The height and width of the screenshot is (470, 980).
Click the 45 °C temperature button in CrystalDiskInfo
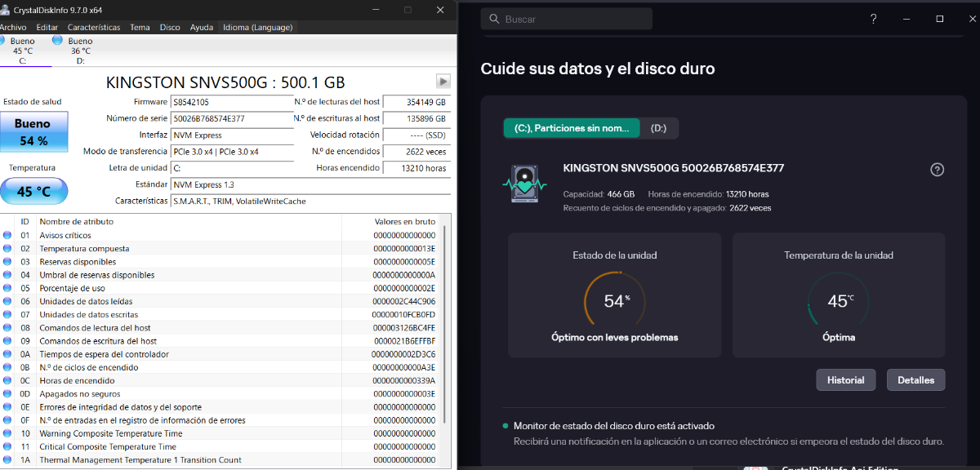point(33,191)
